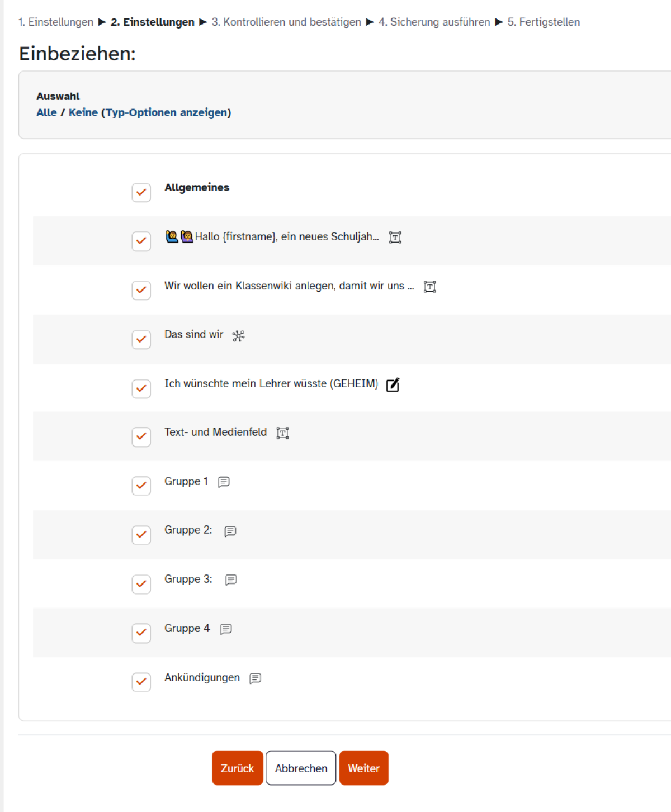The height and width of the screenshot is (812, 671).
Task: Select Keine to deselect all items
Action: pos(83,112)
